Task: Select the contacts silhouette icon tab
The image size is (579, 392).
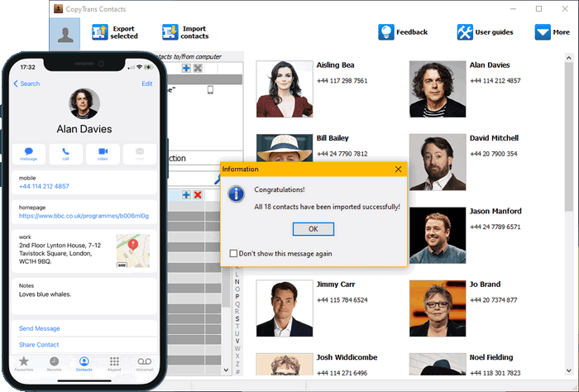Action: click(x=65, y=35)
